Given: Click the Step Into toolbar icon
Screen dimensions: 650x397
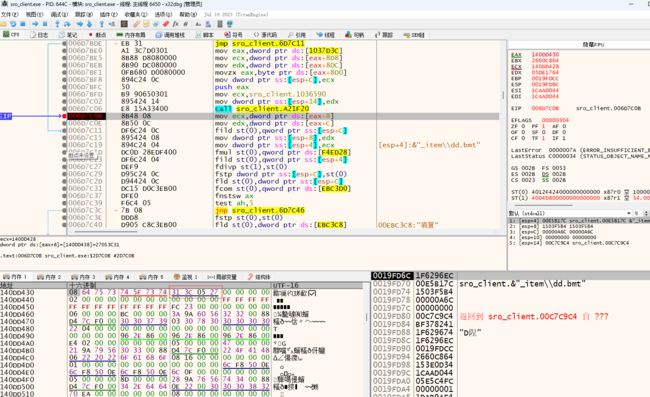Looking at the screenshot, I should click(x=57, y=24).
